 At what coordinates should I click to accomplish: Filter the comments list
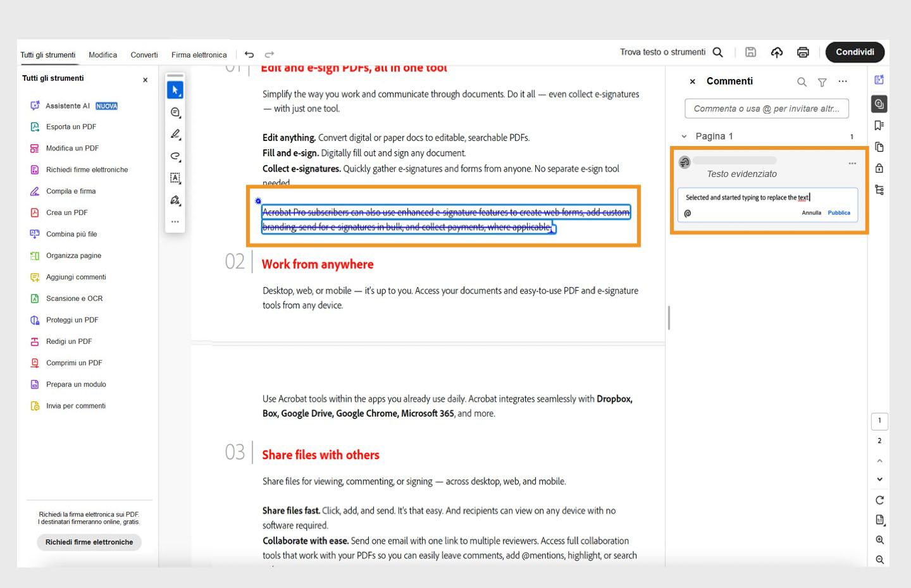[822, 82]
